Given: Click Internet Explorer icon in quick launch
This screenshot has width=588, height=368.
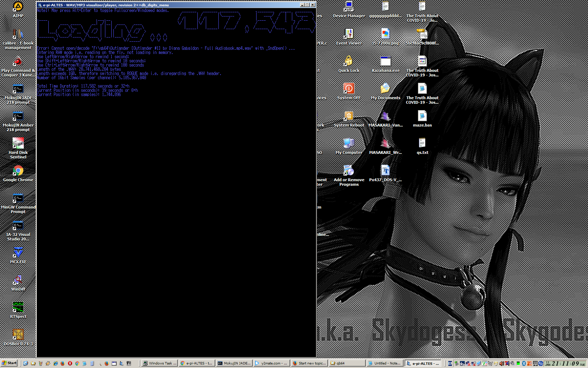Looking at the screenshot, I should tap(55, 363).
